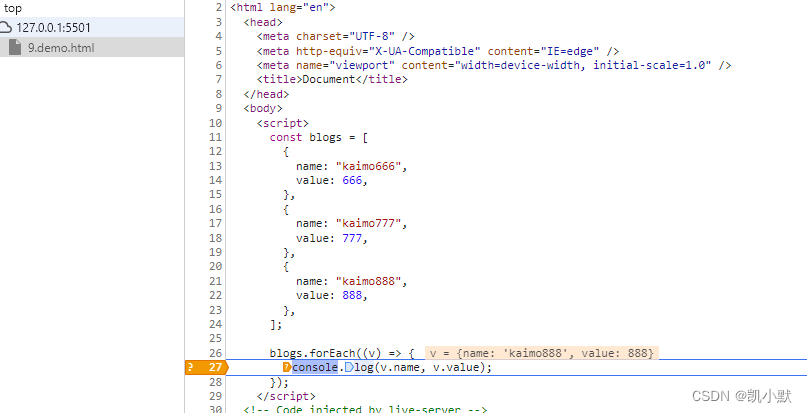Click the value: 888 code line

(332, 296)
